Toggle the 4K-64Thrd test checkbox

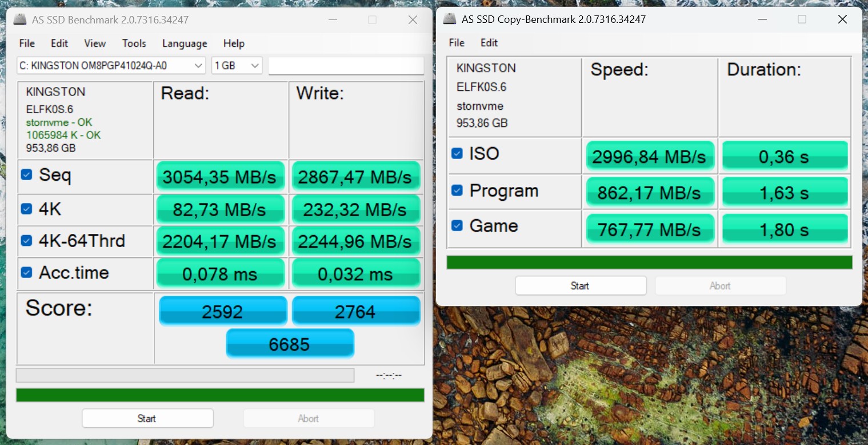tap(26, 241)
